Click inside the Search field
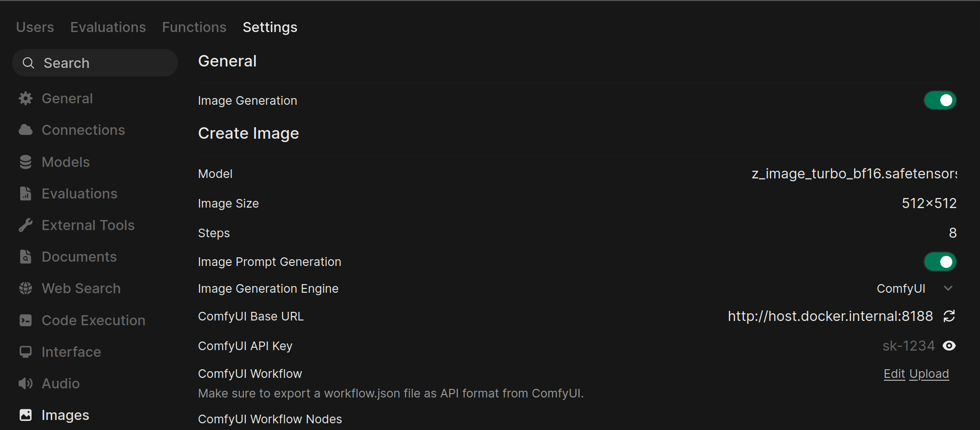Image resolution: width=980 pixels, height=430 pixels. click(x=95, y=63)
